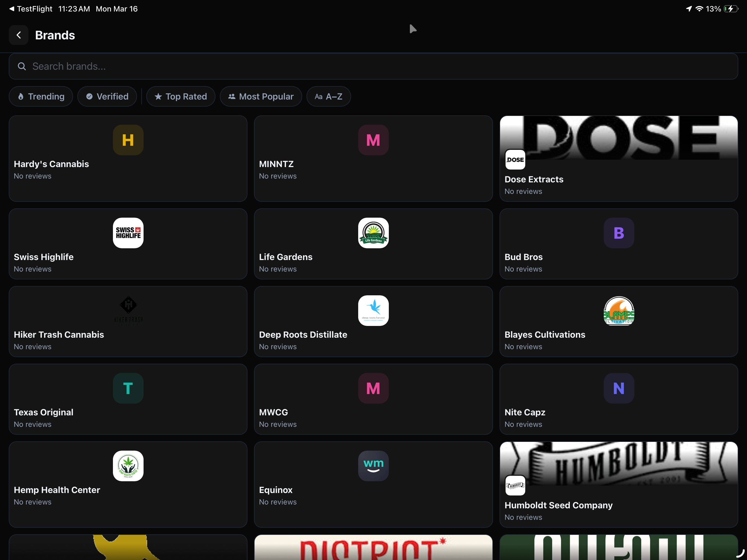747x560 pixels.
Task: Tap the Trending flame icon
Action: coord(21,97)
